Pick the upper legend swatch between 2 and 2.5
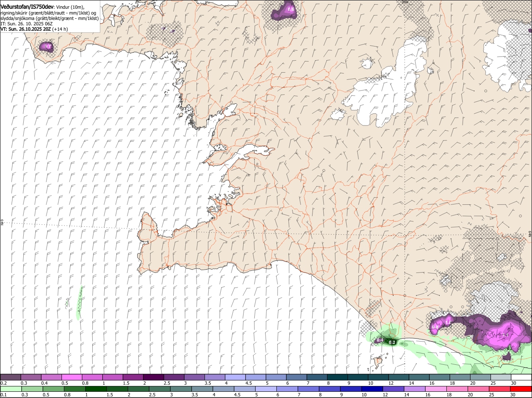Screen dimensions: 532x398 pos(153,377)
